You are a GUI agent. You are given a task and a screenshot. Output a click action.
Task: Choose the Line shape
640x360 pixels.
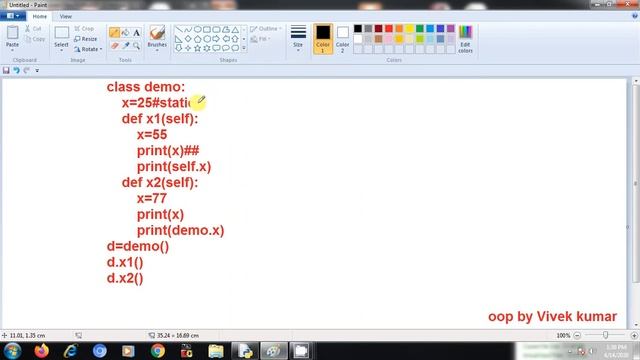pyautogui.click(x=178, y=29)
